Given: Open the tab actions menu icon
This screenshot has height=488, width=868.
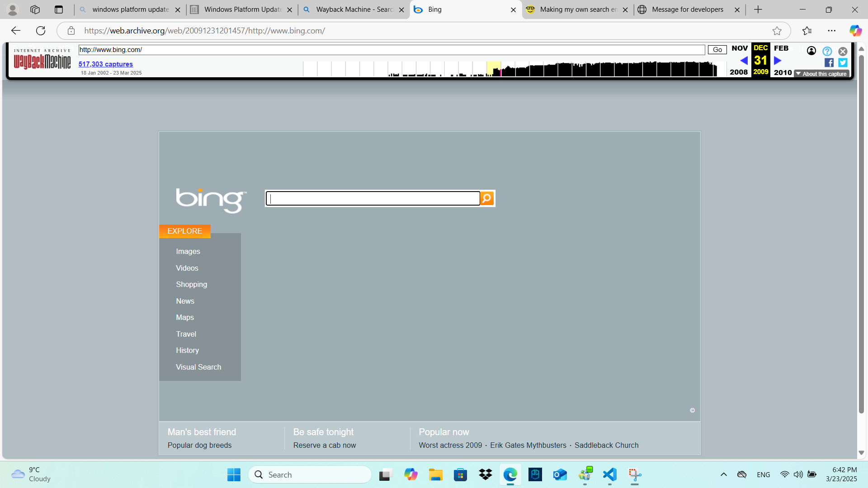Looking at the screenshot, I should point(59,9).
